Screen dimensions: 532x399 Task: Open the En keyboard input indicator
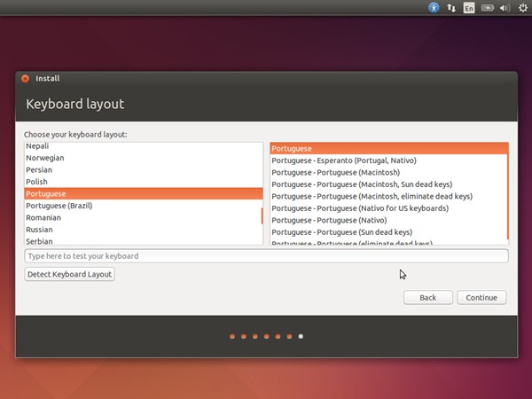pos(469,8)
